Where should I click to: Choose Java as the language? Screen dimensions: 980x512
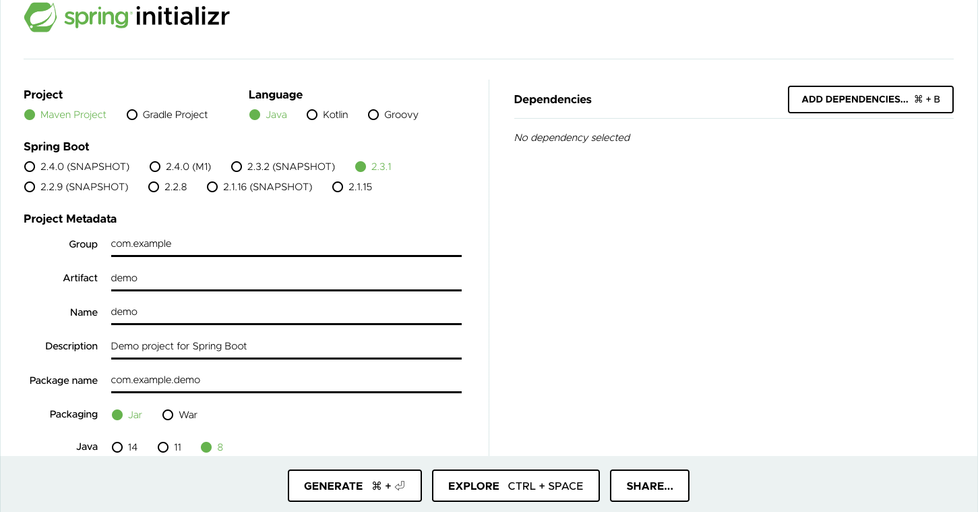click(268, 115)
